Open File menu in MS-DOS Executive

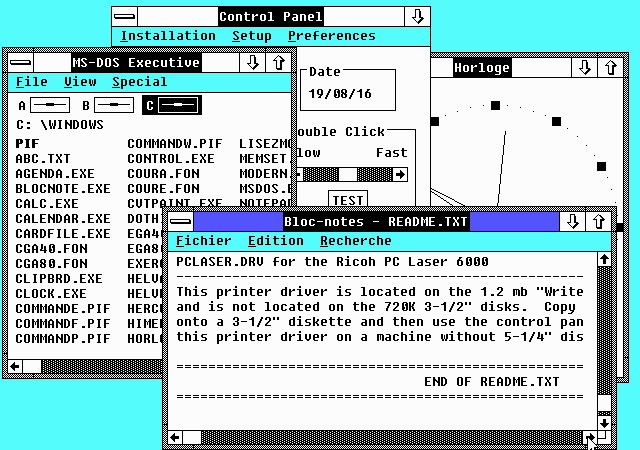pyautogui.click(x=32, y=82)
